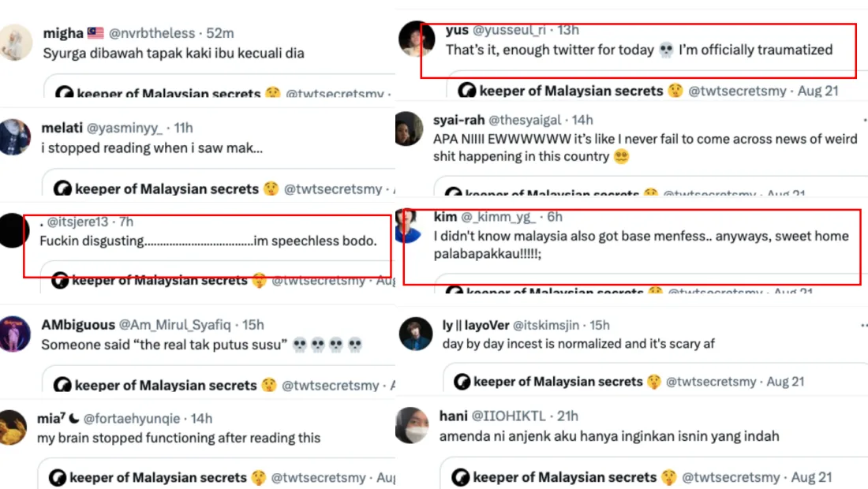
Task: Open the 21h timestamp on hani's tweet
Action: point(567,416)
